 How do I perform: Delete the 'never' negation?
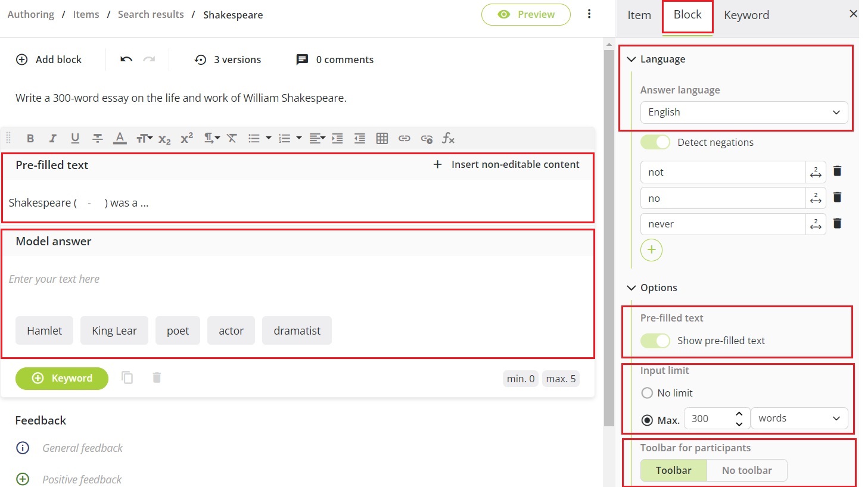(837, 223)
